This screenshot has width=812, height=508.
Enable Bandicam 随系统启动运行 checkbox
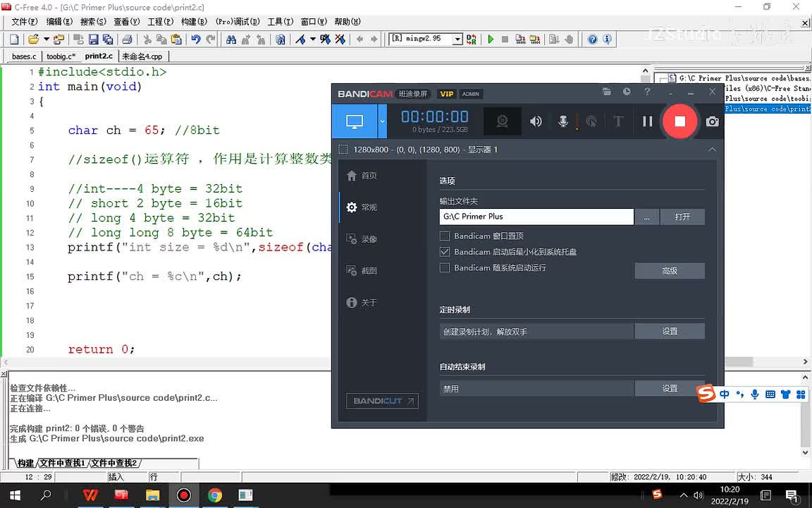[444, 268]
